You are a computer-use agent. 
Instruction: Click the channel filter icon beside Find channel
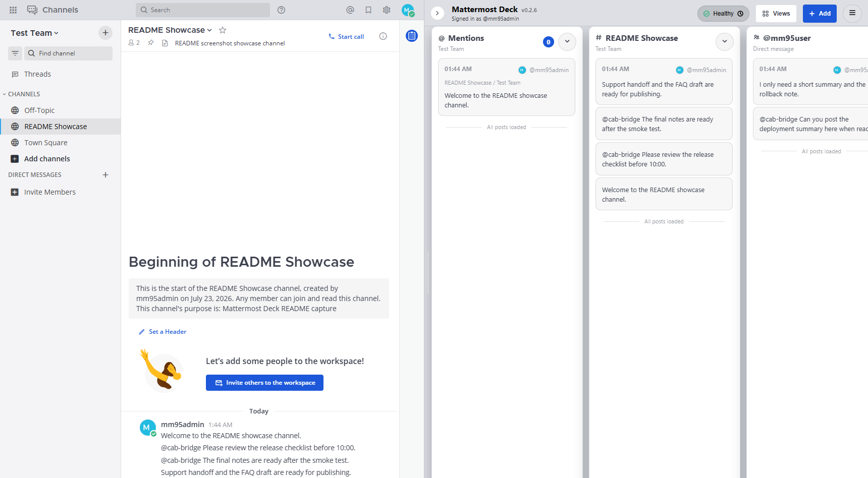pyautogui.click(x=15, y=53)
